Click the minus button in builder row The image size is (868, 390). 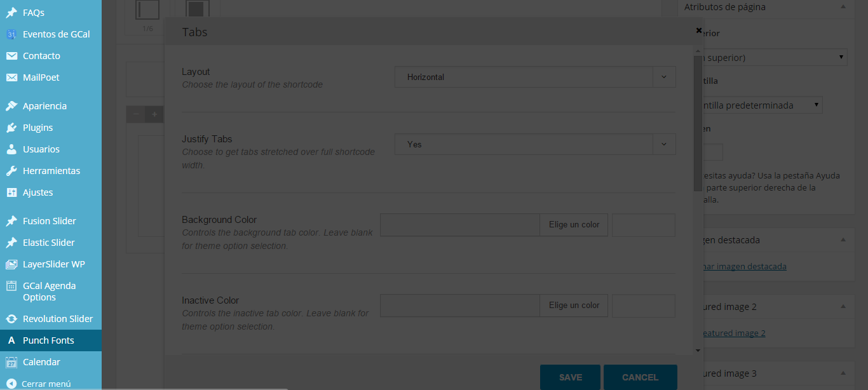[135, 114]
